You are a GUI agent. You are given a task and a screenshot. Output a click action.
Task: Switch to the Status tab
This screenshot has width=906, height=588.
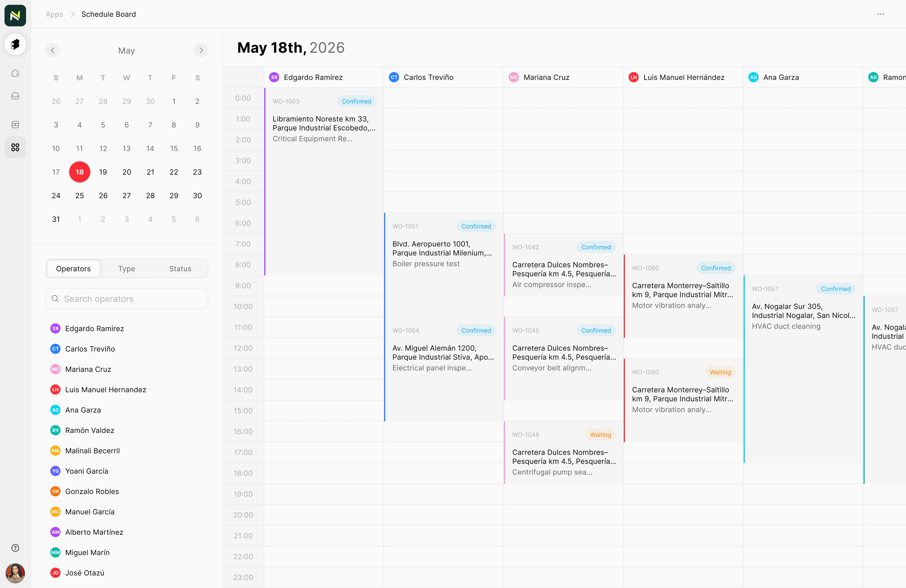pyautogui.click(x=180, y=269)
